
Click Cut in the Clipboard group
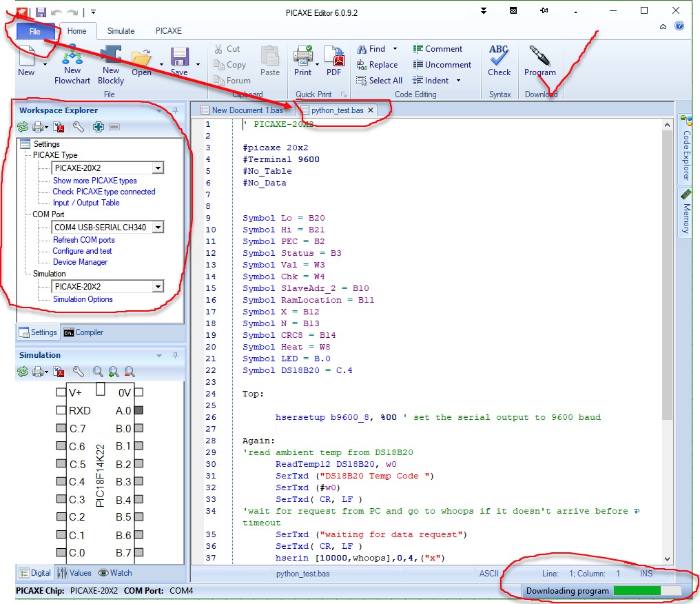pyautogui.click(x=227, y=49)
